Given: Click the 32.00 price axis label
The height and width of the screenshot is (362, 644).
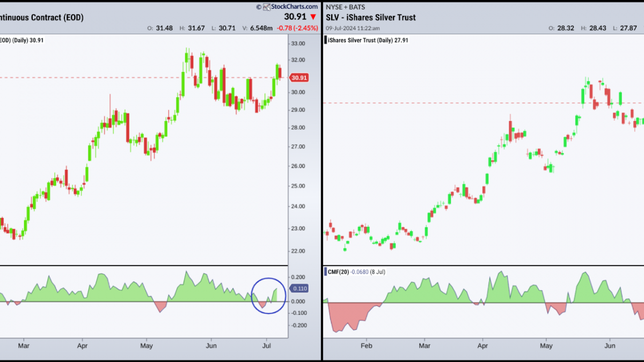Looking at the screenshot, I should (x=297, y=60).
